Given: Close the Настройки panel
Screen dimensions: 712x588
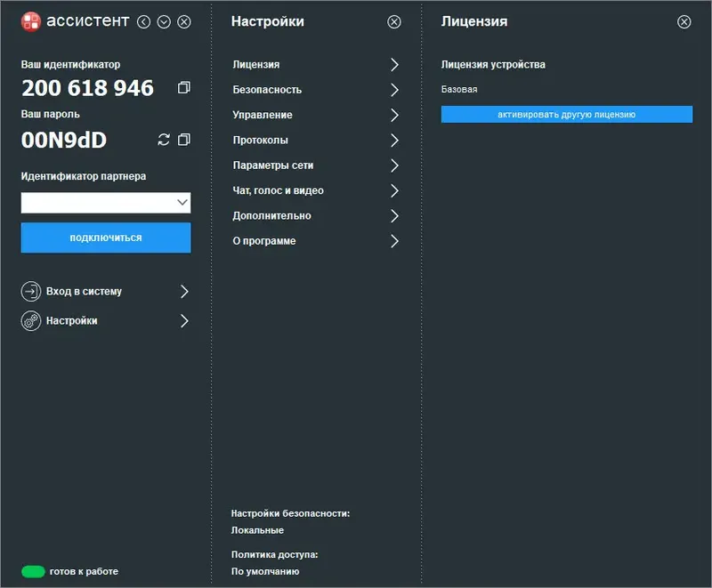Looking at the screenshot, I should click(394, 22).
